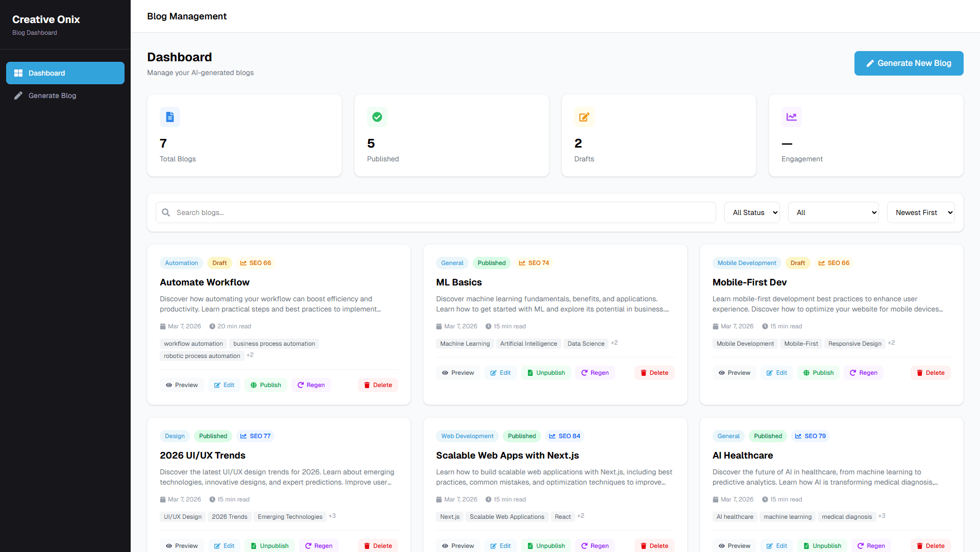Select the Dashboard menu item
The image size is (980, 552).
[x=46, y=73]
